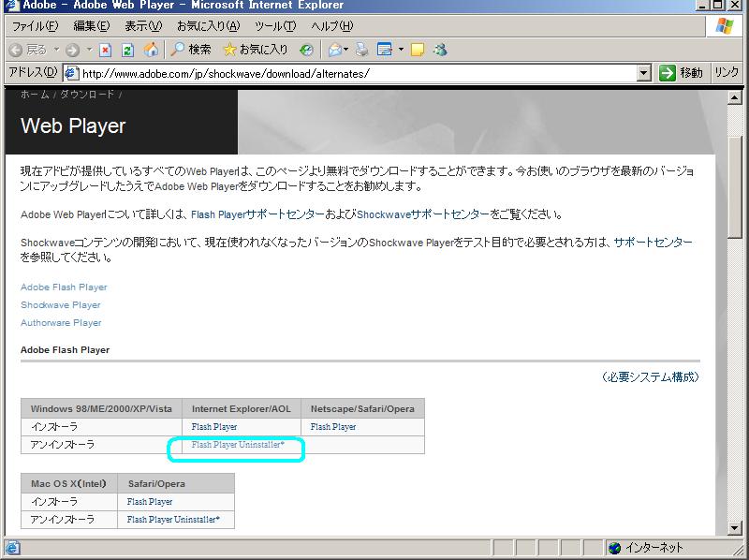The width and height of the screenshot is (749, 560).
Task: Open the 編集(E) menu
Action: [91, 26]
